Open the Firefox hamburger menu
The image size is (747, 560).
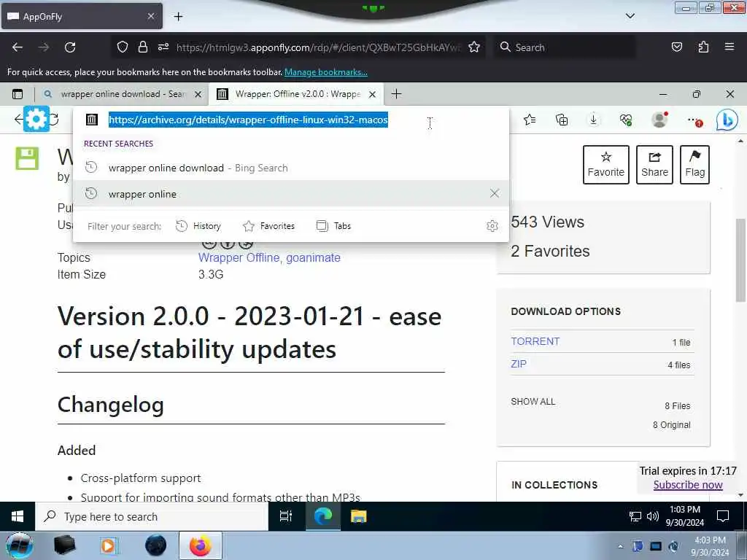(x=729, y=47)
